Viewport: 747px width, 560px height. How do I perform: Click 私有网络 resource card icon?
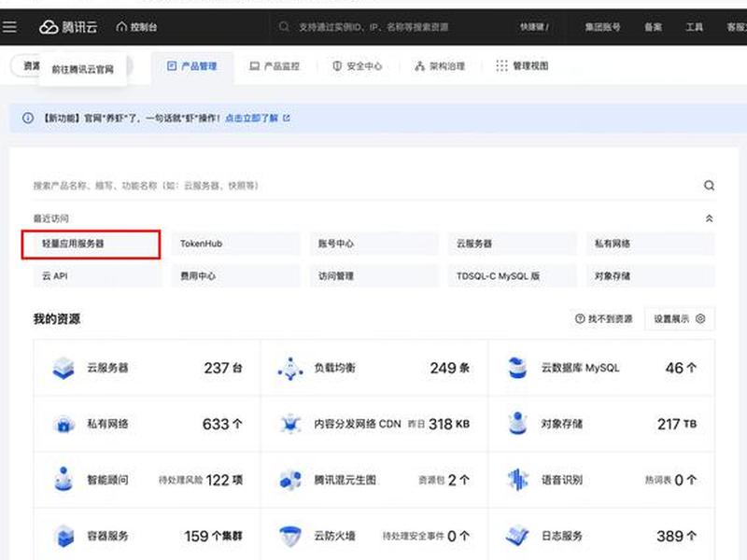[63, 424]
